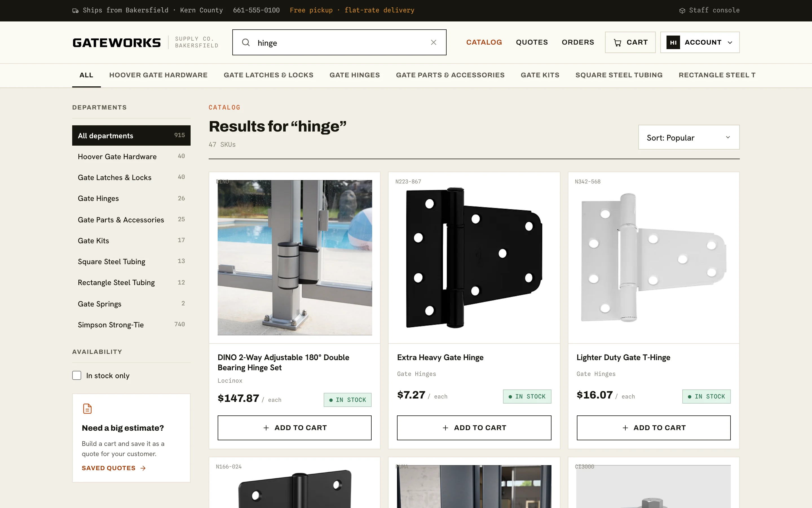The height and width of the screenshot is (508, 812).
Task: Filter by Simpson Strong-Tie department
Action: point(131,325)
